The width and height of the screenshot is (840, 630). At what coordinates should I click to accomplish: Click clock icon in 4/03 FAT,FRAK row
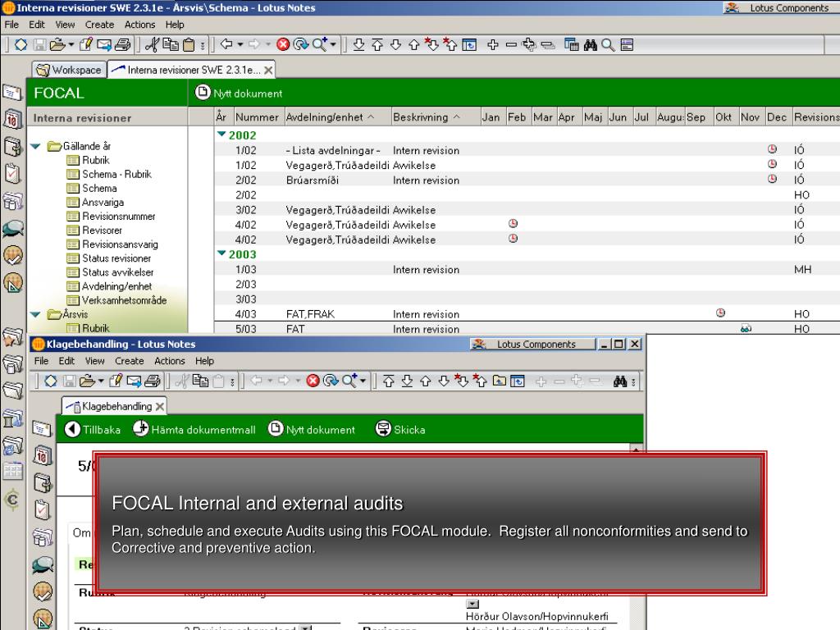coord(720,313)
